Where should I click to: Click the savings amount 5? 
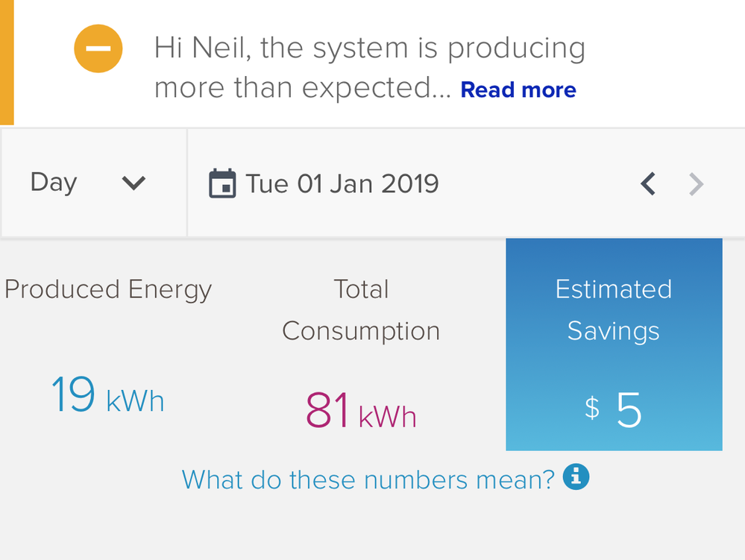(x=629, y=411)
